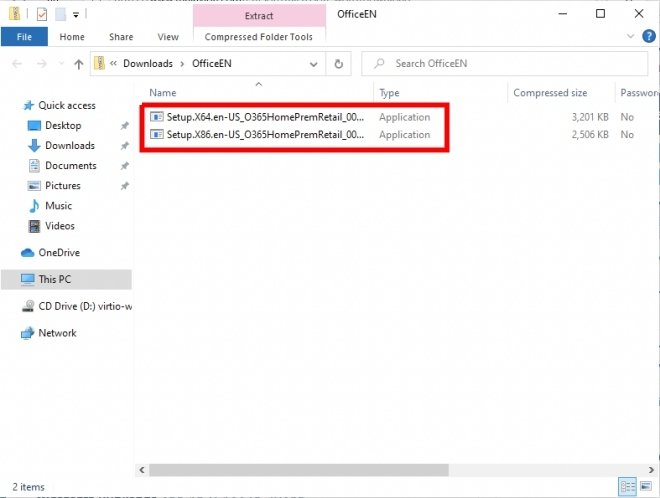This screenshot has width=660, height=498.
Task: Click the 3,201 KB size cell
Action: (590, 117)
